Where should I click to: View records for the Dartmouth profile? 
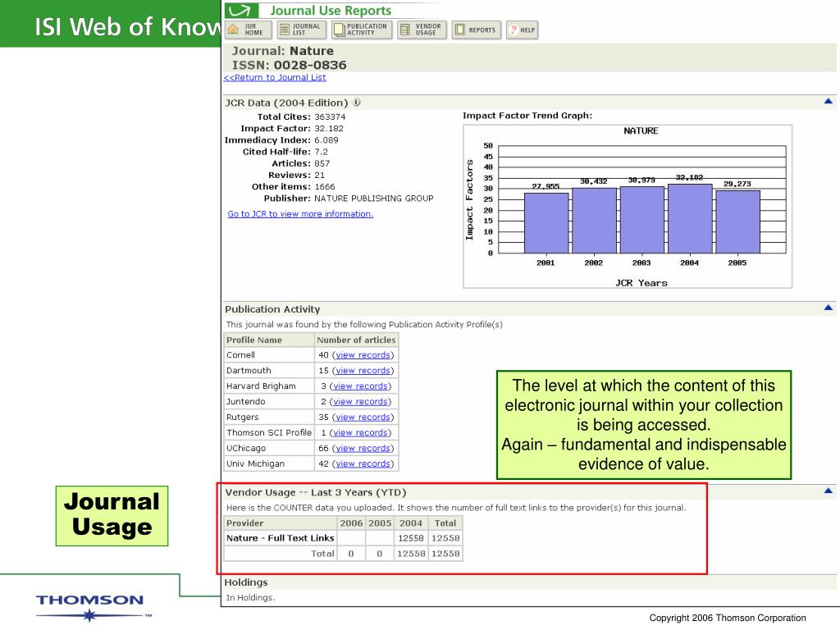pos(363,371)
